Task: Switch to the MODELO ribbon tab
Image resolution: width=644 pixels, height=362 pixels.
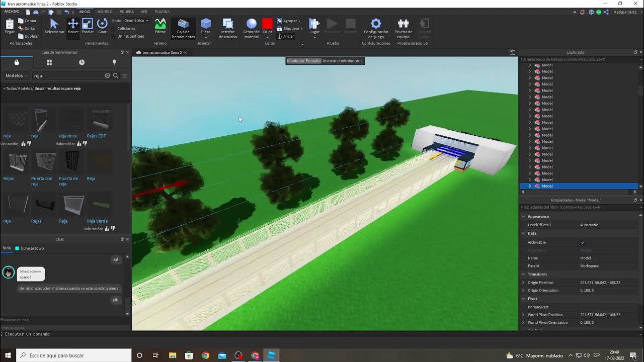Action: click(105, 12)
